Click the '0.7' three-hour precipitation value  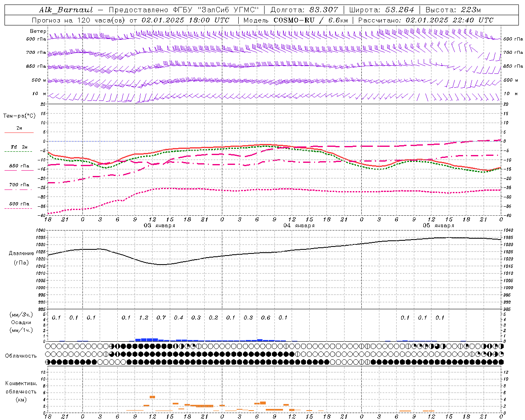click(161, 317)
